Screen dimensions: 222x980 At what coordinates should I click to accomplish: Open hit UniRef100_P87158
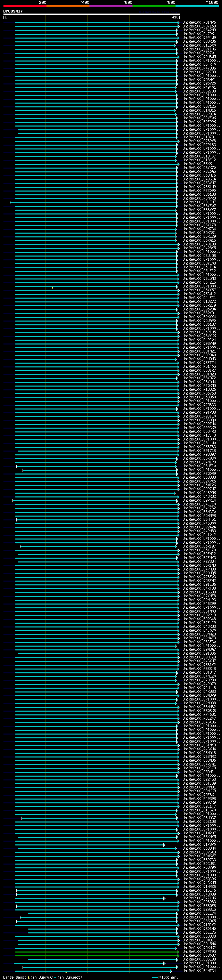[x=199, y=26]
